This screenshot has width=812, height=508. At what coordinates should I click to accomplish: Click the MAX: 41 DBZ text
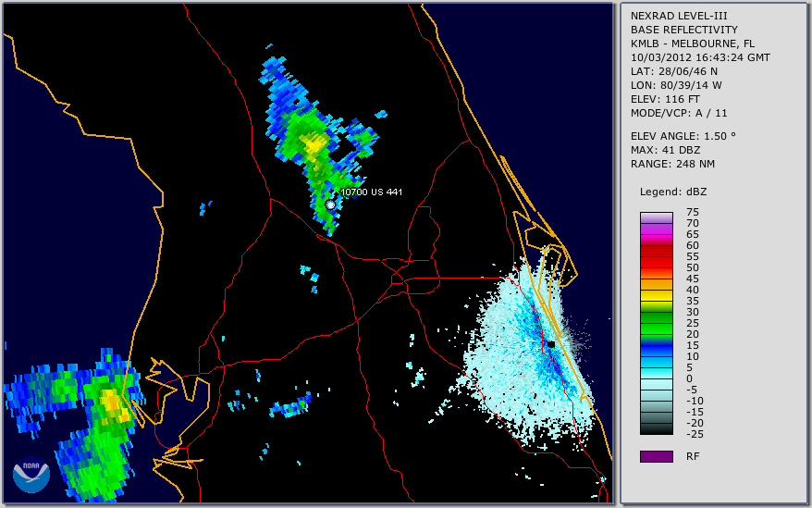[x=665, y=150]
